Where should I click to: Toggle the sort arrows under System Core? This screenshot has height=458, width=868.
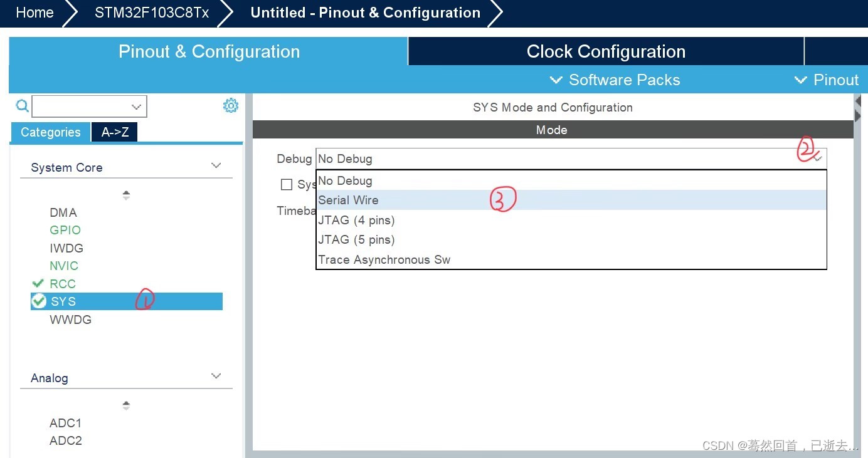[126, 195]
